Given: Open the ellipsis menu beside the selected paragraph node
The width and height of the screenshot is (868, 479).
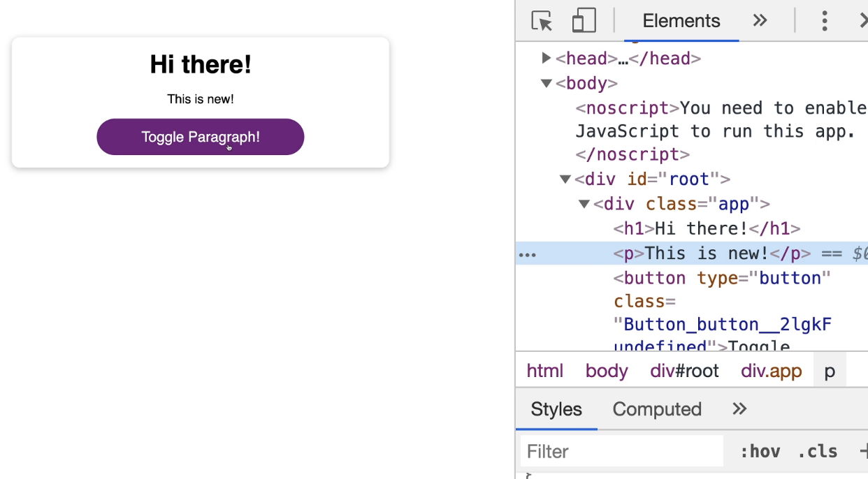Looking at the screenshot, I should pos(526,253).
